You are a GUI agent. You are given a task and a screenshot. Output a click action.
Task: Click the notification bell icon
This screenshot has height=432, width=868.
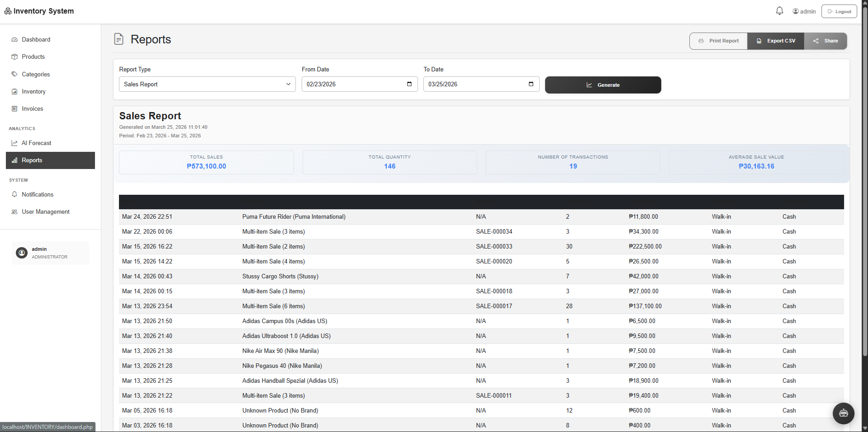(779, 11)
